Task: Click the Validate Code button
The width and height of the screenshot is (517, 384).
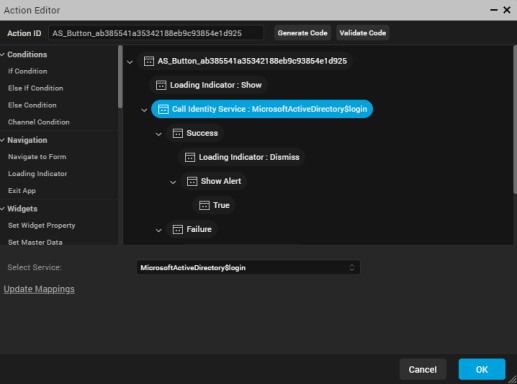Action: (362, 33)
